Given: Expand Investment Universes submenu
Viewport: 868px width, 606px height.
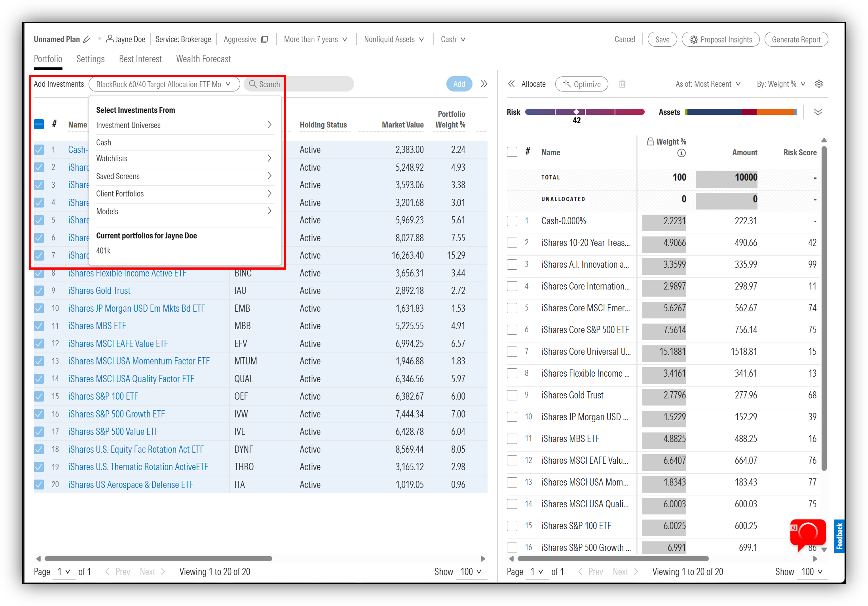Looking at the screenshot, I should click(184, 125).
